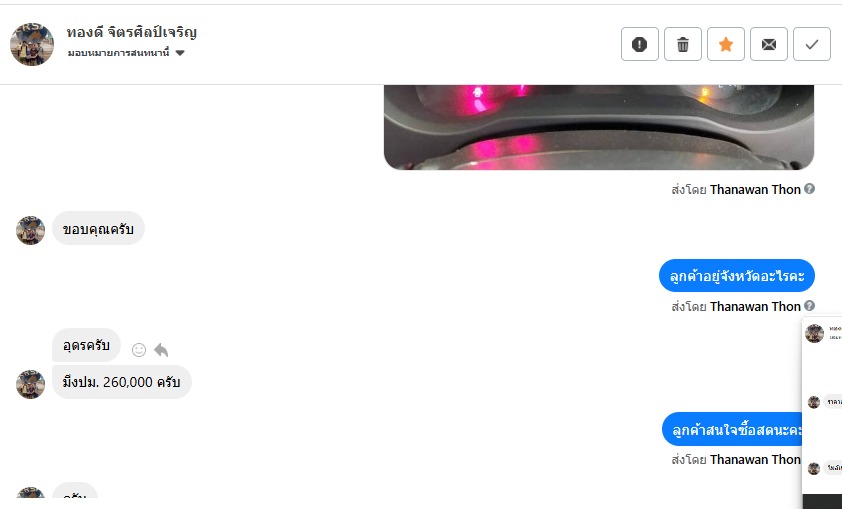
Task: Delete conversation using trash can icon
Action: [x=683, y=44]
